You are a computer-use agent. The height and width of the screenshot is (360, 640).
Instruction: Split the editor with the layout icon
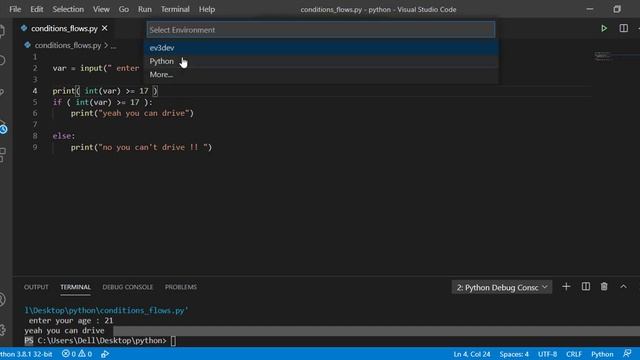pyautogui.click(x=624, y=28)
